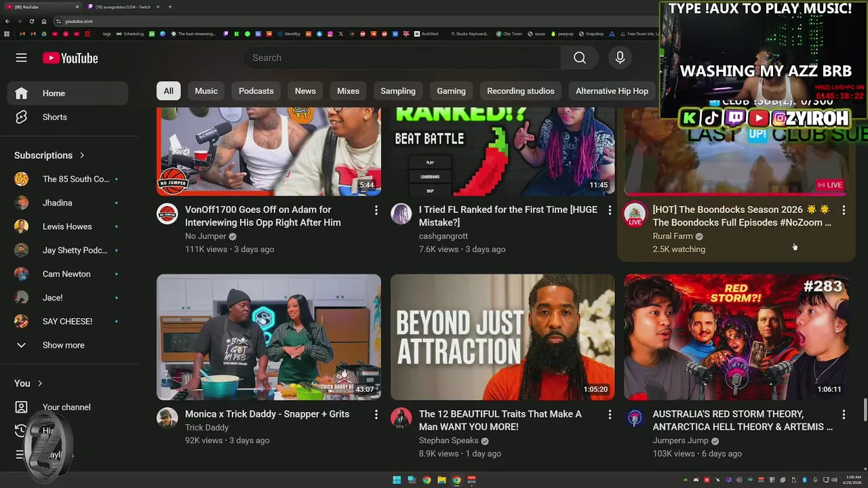
Task: Open options for Monica x Trick Daddy video
Action: tap(376, 414)
